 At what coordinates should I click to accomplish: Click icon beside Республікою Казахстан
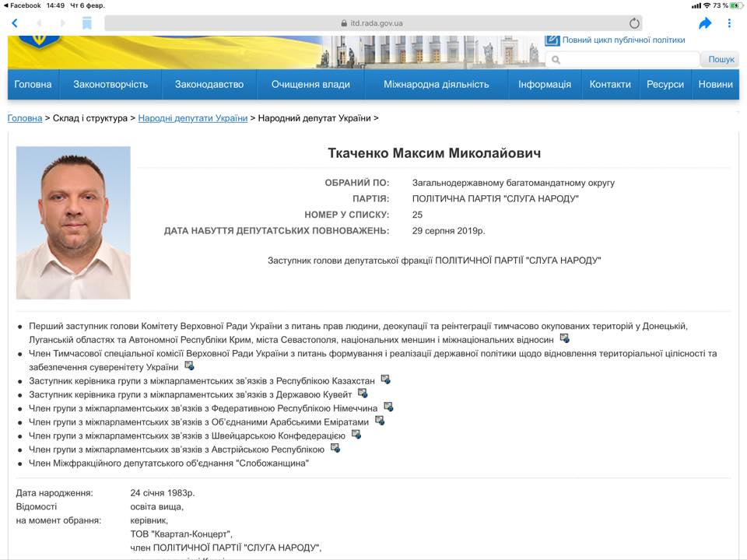pos(385,380)
